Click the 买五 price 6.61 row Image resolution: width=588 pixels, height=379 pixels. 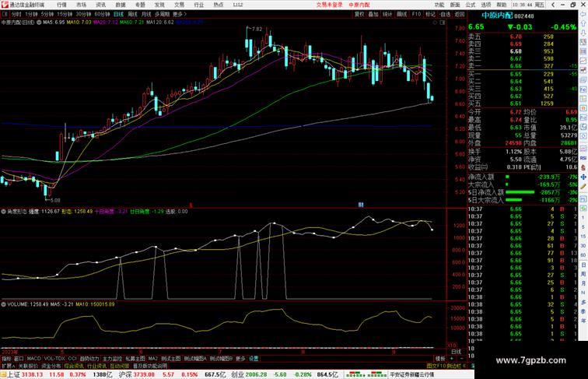(x=523, y=104)
